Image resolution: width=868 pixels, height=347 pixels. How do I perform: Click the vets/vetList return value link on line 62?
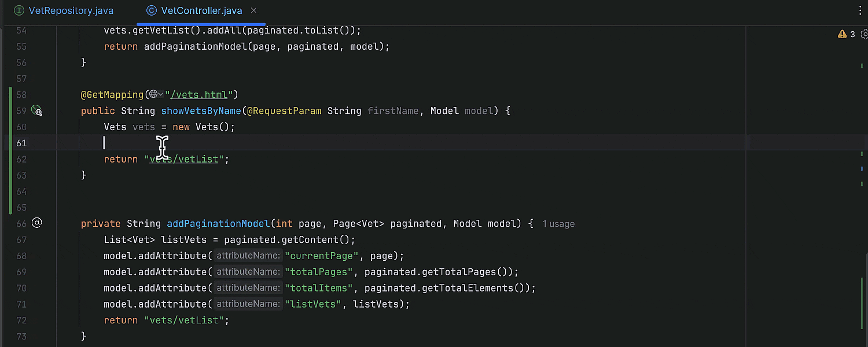[184, 159]
